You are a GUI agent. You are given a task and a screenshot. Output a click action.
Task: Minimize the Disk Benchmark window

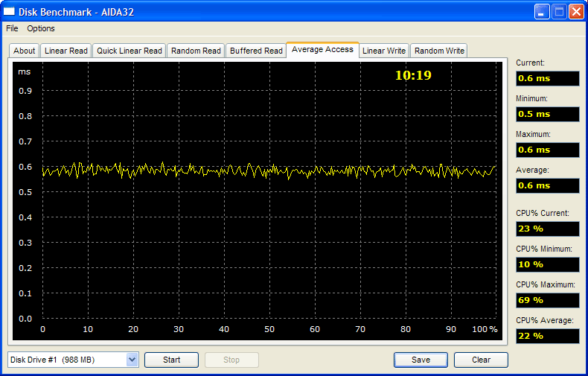(x=542, y=12)
